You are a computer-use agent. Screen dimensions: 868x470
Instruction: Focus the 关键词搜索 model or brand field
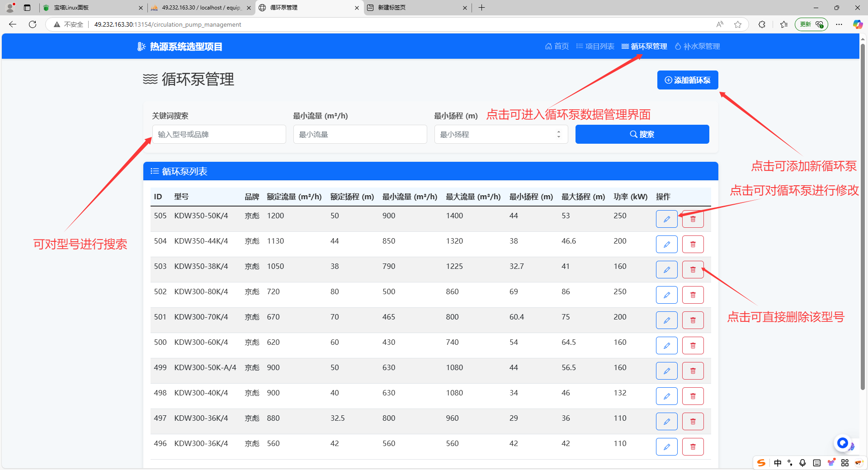pos(219,134)
